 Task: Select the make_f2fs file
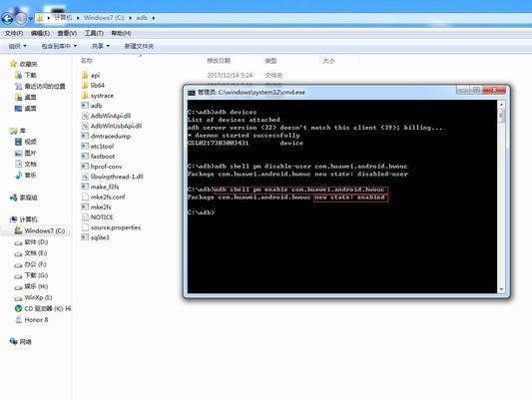coord(101,187)
